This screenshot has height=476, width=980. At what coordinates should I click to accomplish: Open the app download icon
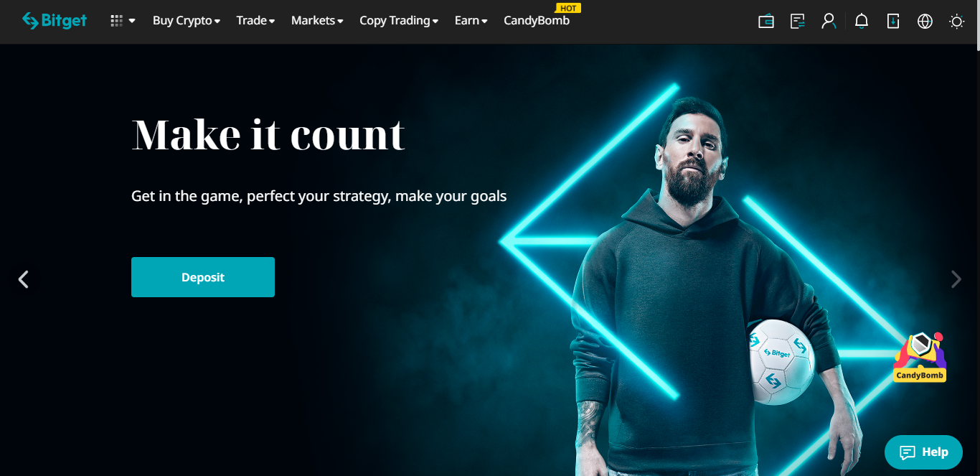(x=893, y=21)
